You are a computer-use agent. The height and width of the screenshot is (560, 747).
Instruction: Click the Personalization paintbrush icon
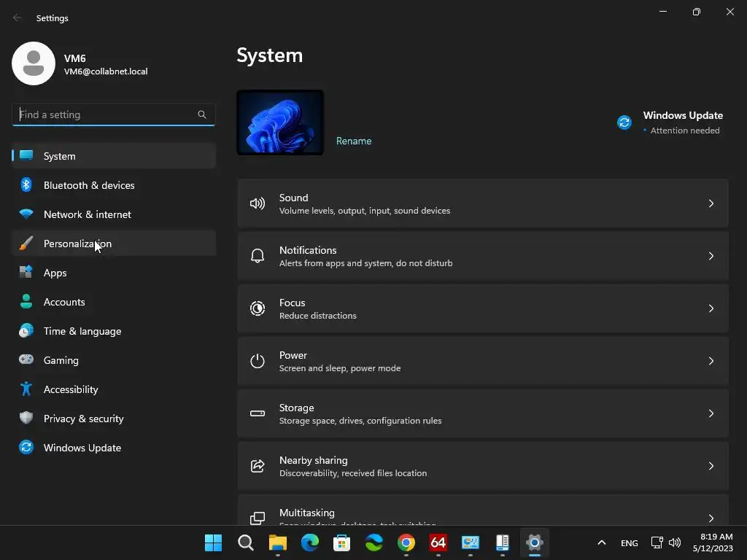tap(26, 243)
